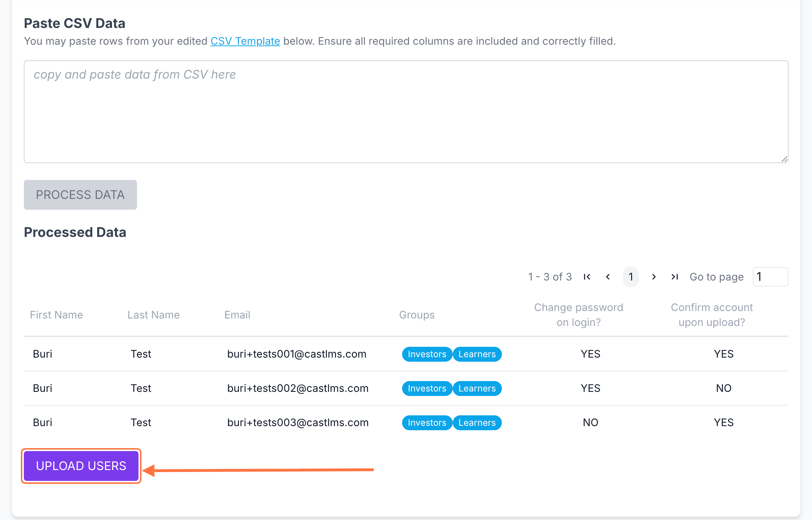Click the Upload Users button
The image size is (812, 520).
click(81, 466)
